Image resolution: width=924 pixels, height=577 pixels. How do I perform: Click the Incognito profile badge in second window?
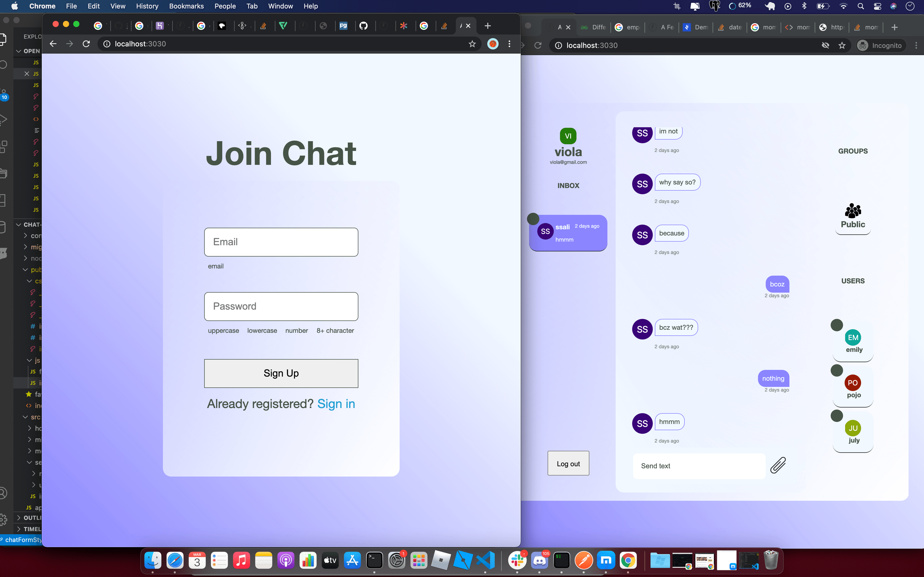tap(880, 45)
